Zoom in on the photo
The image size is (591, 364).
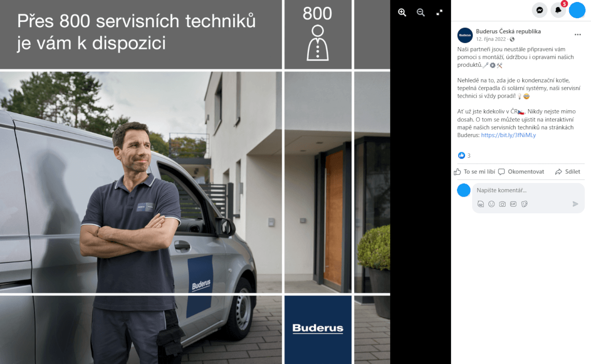click(x=402, y=13)
